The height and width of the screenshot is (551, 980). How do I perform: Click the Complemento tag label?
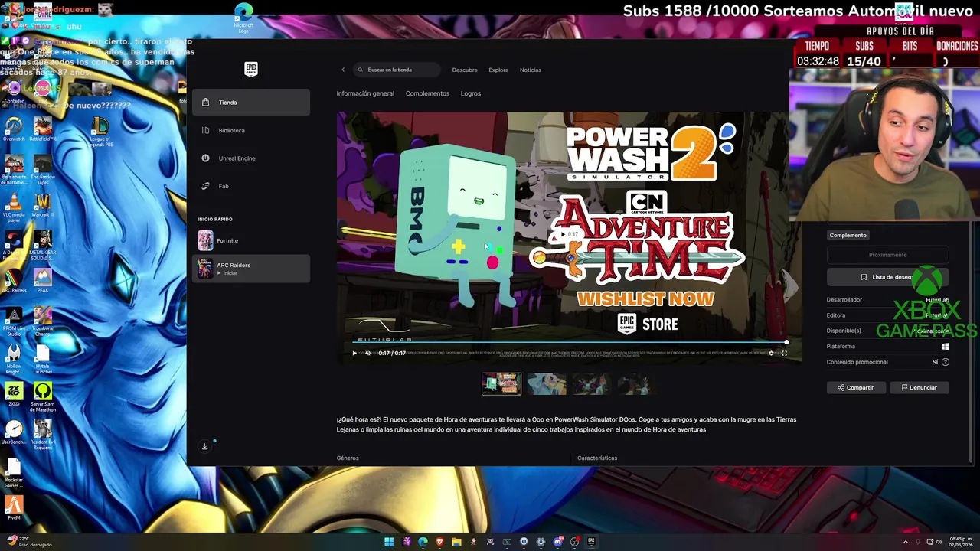point(848,235)
